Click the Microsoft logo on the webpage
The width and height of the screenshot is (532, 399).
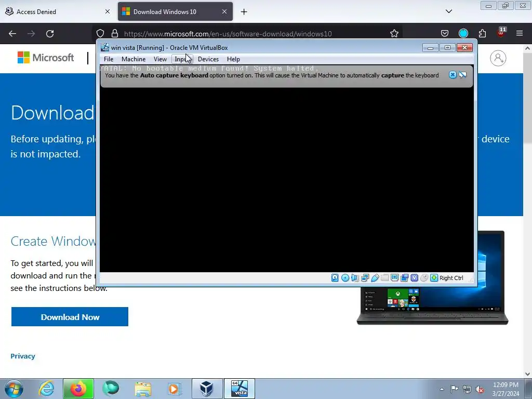click(x=46, y=58)
